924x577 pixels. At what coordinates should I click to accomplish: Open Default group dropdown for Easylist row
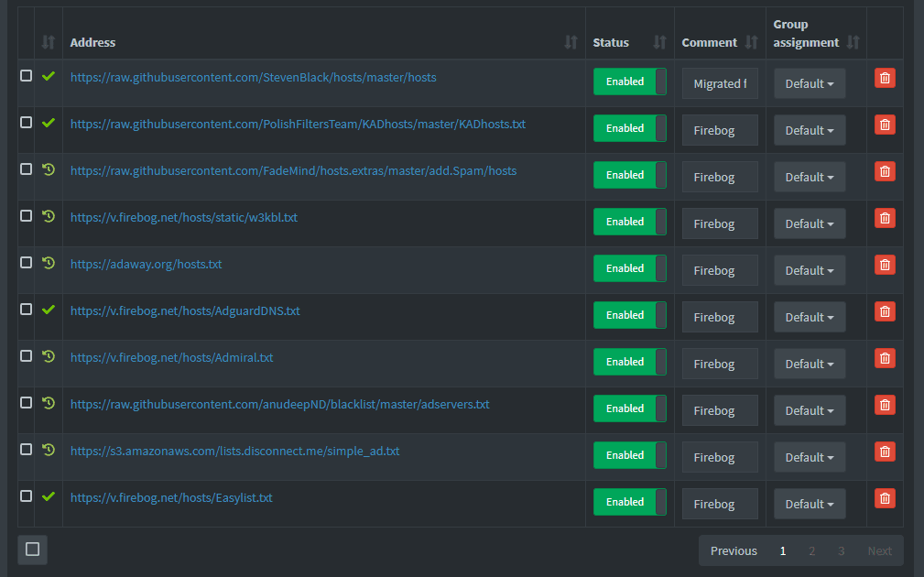point(810,504)
